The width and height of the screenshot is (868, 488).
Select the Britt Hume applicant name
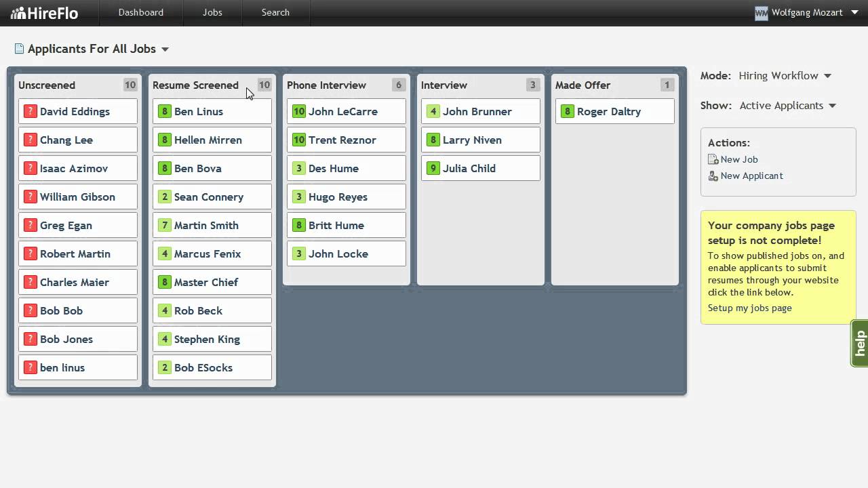(x=336, y=225)
